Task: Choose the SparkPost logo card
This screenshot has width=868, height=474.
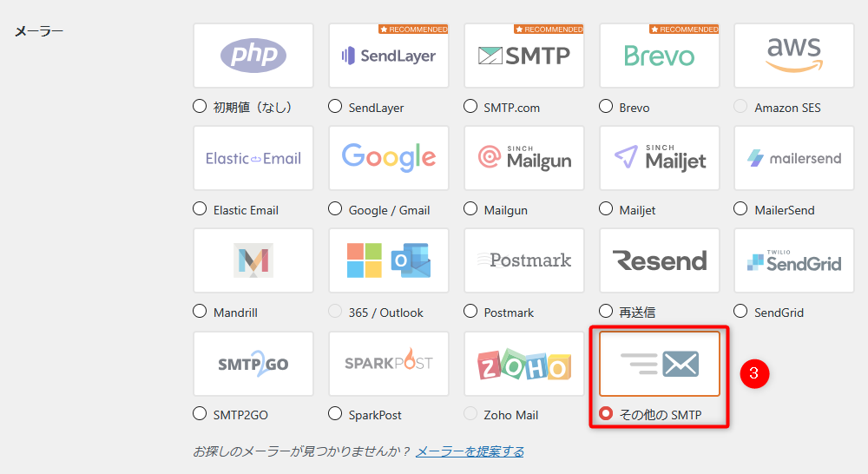Action: pos(389,364)
